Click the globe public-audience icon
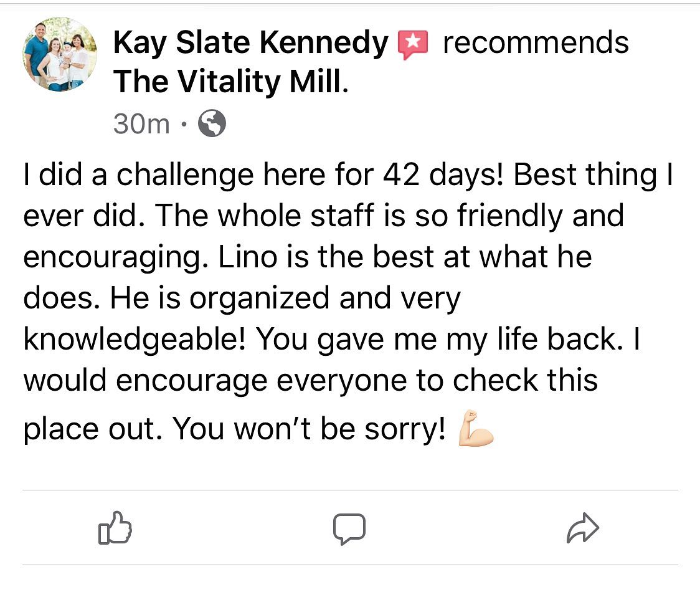 212,124
